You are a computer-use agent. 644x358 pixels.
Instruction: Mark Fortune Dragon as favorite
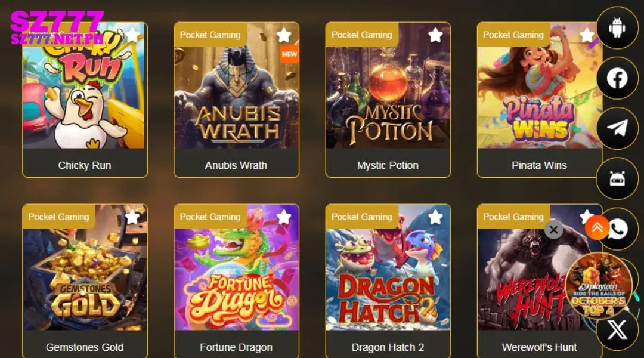(x=284, y=217)
